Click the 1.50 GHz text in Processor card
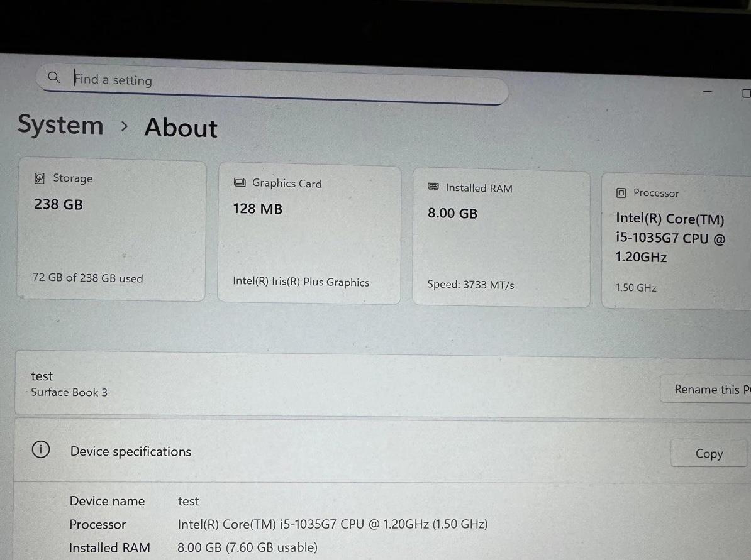751x560 pixels. click(636, 288)
